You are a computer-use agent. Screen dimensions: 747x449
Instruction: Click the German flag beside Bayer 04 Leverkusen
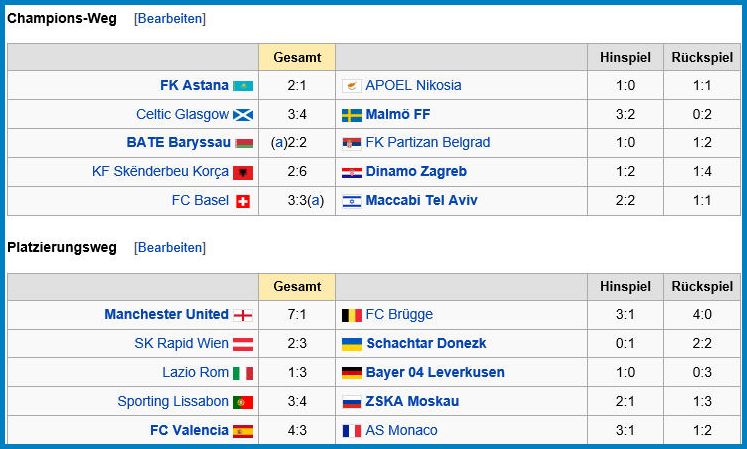coord(352,373)
